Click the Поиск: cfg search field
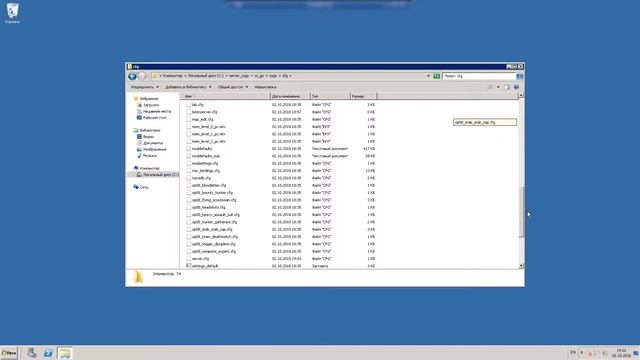 point(479,76)
